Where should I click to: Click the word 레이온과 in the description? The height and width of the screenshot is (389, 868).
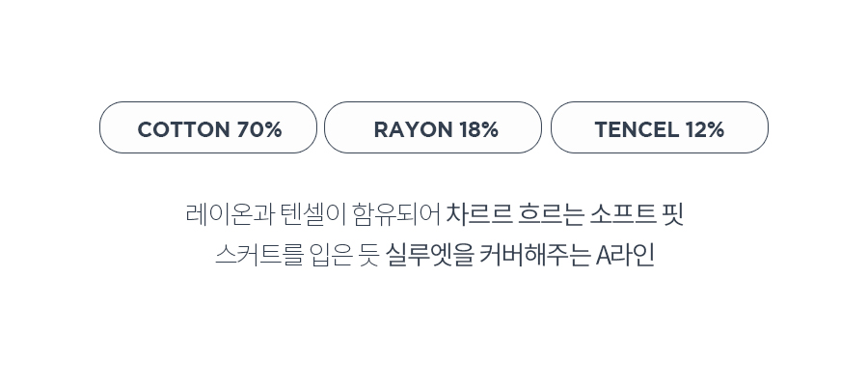[x=231, y=214]
